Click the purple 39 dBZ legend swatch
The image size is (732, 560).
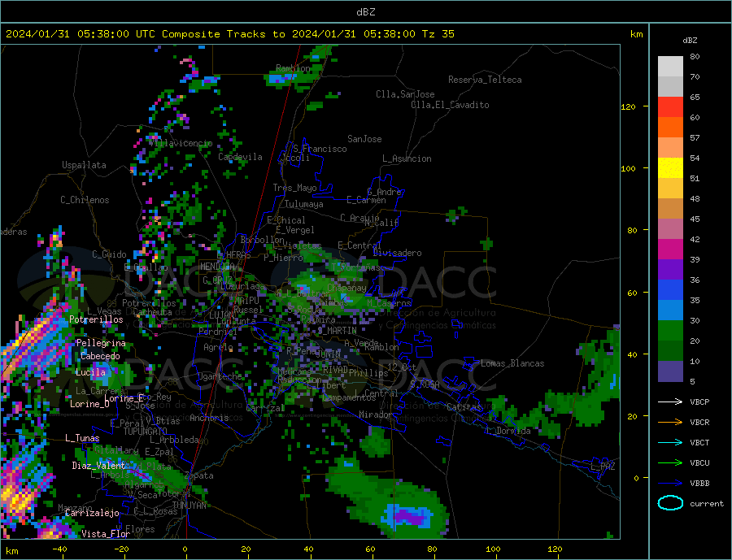click(x=670, y=270)
